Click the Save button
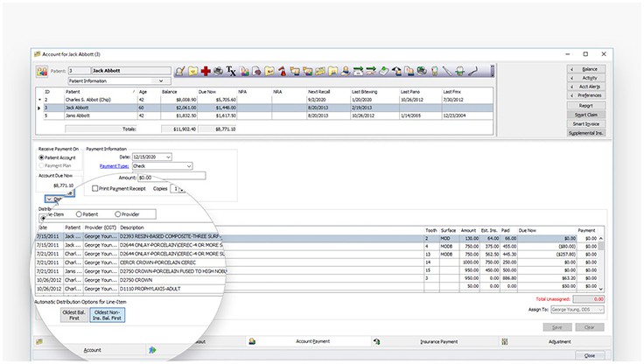 pyautogui.click(x=557, y=327)
